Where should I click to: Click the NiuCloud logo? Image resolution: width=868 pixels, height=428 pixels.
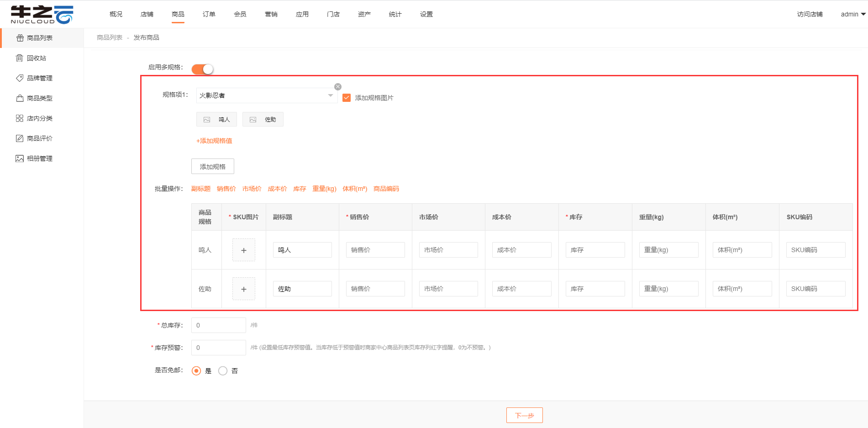tap(42, 15)
